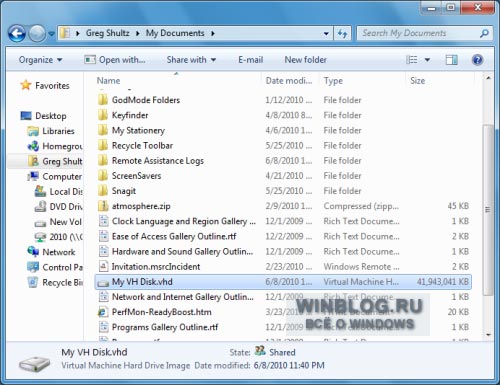Screen dimensions: 500x385
Task: Sort by the Type column header
Action: coord(333,81)
